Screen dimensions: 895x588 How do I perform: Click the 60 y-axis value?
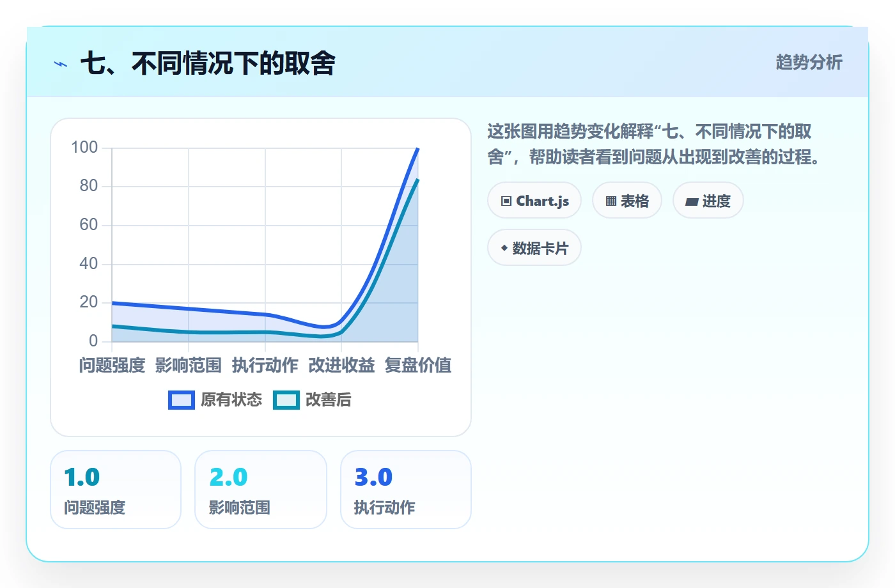tap(89, 225)
